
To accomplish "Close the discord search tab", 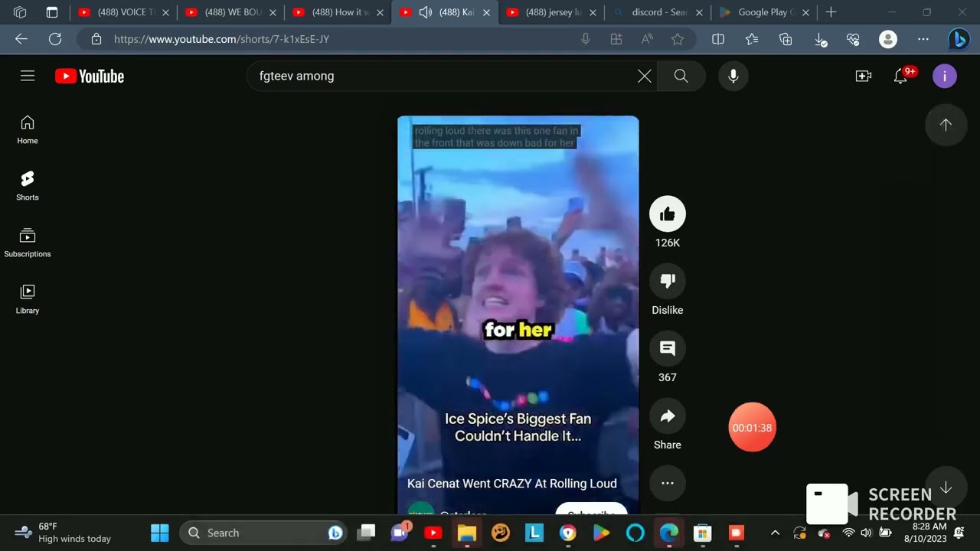I will coord(698,12).
